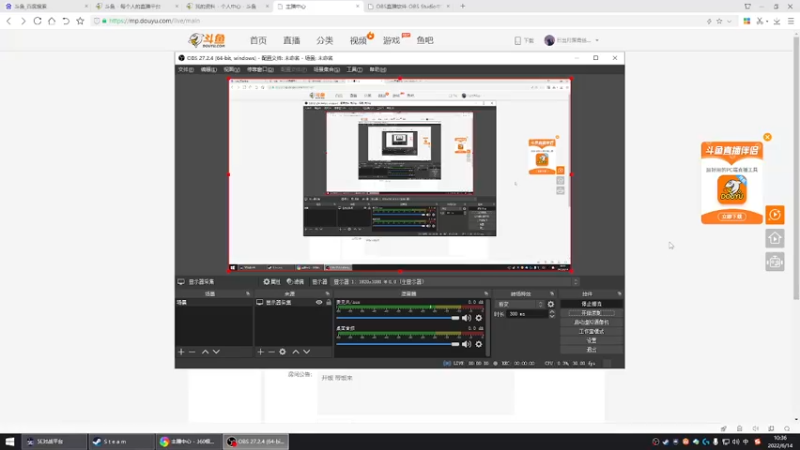
Task: Go back with the browser back arrow
Action: 9,21
